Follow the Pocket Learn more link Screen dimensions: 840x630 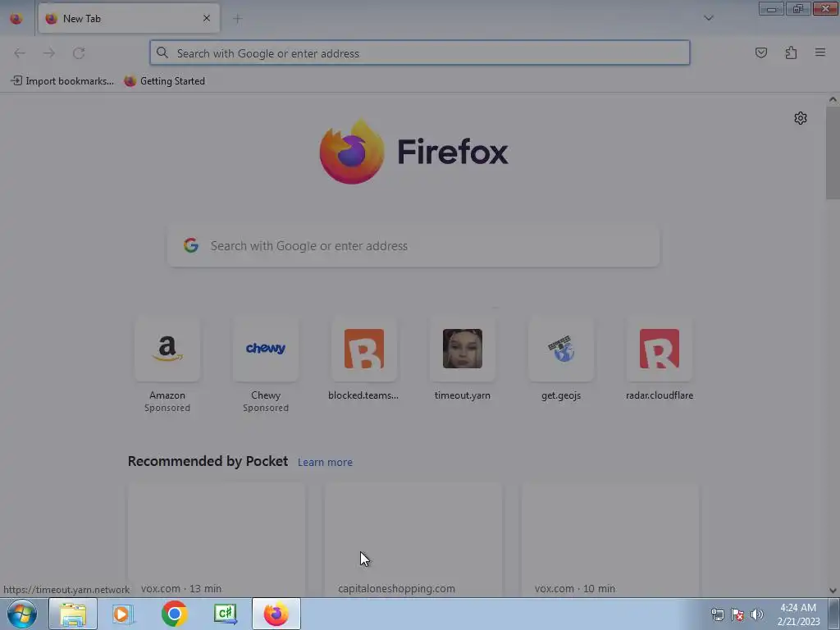325,463
